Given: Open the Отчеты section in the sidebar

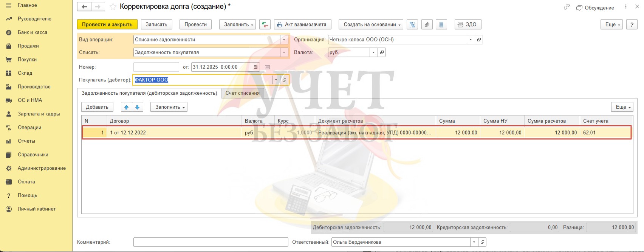Looking at the screenshot, I should [26, 141].
